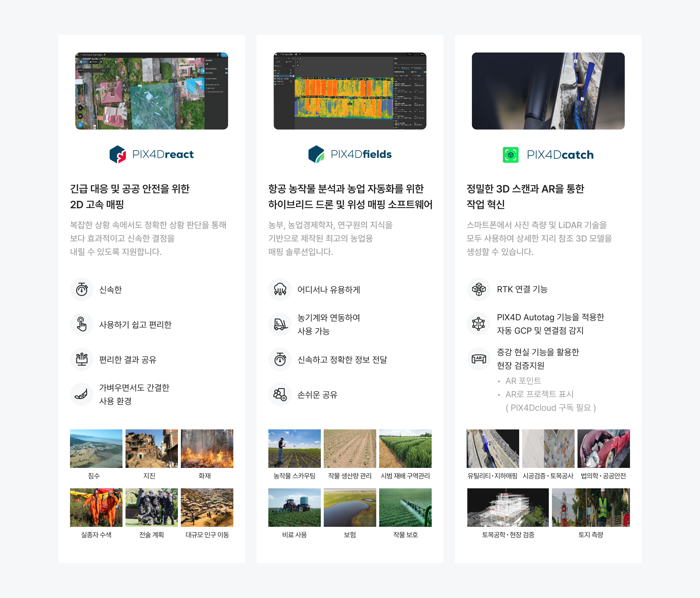The image size is (700, 598).
Task: Select the 침수 flood thumbnail
Action: pyautogui.click(x=96, y=449)
